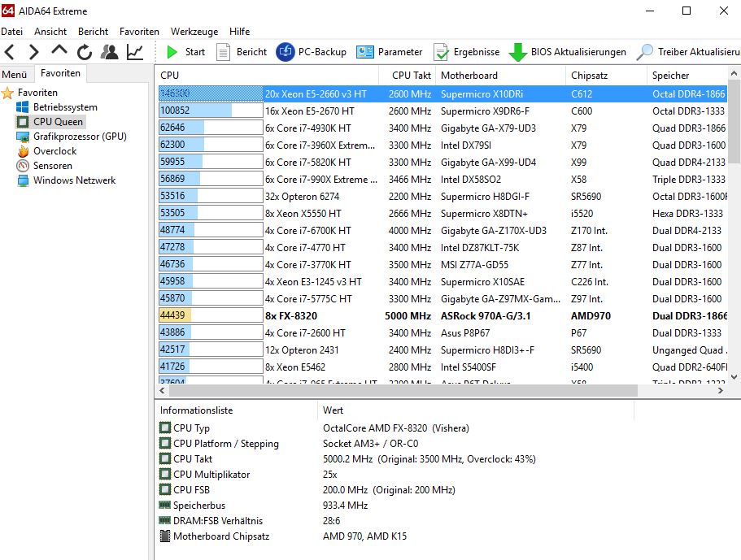The height and width of the screenshot is (560, 741).
Task: Open the Werkzeuge menu
Action: 193,31
